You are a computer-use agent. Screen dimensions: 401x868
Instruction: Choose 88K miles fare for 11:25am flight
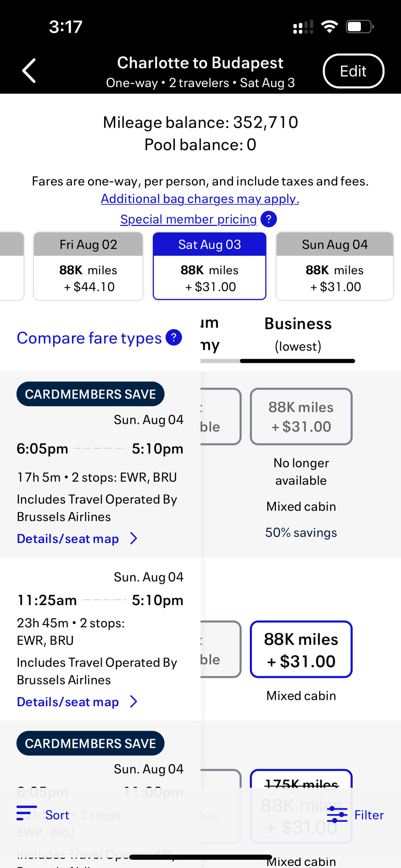coord(301,650)
